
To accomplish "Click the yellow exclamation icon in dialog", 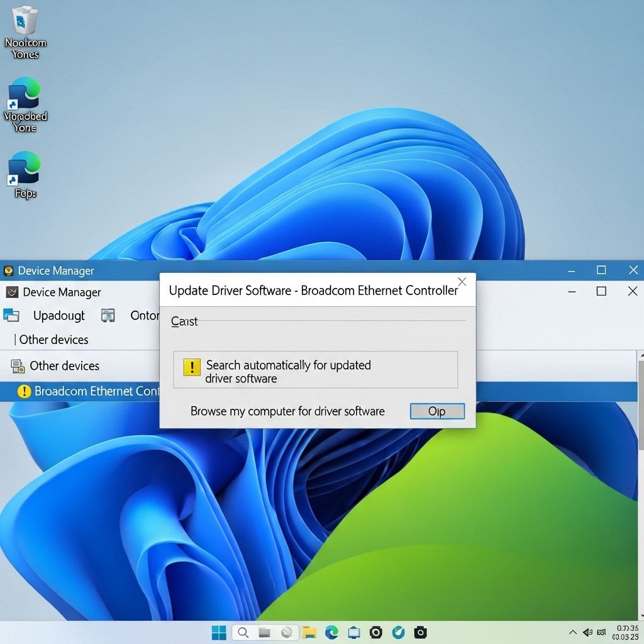I will click(191, 367).
